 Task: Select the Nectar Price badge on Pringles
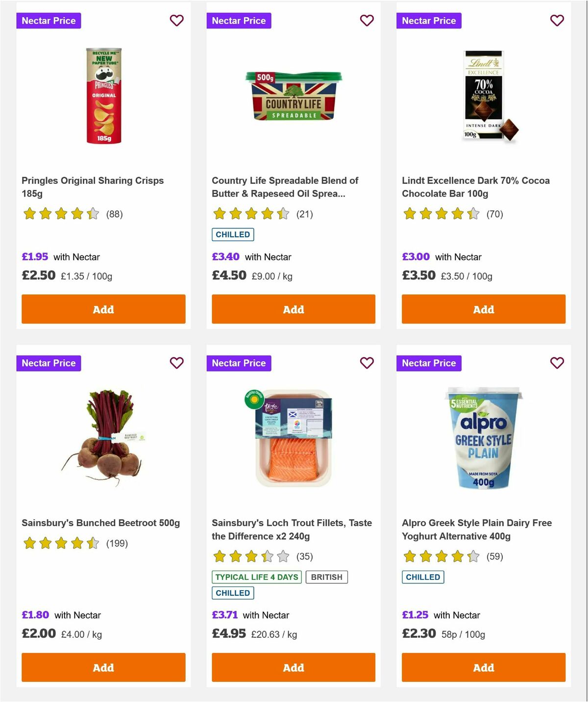click(x=49, y=21)
